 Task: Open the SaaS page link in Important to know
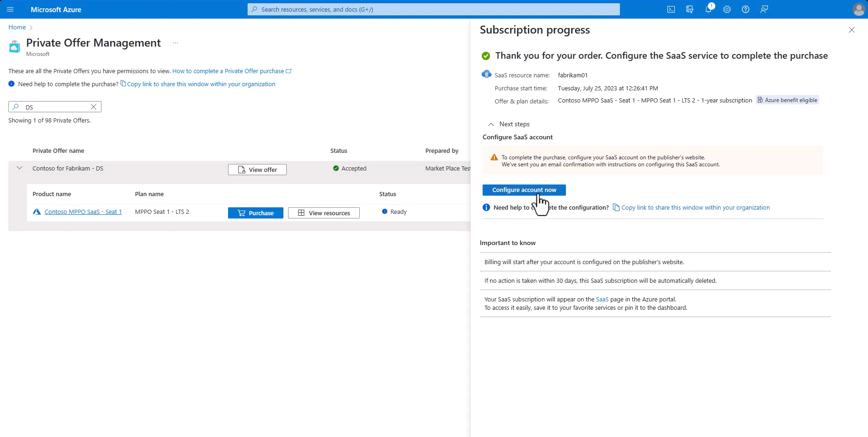click(602, 300)
